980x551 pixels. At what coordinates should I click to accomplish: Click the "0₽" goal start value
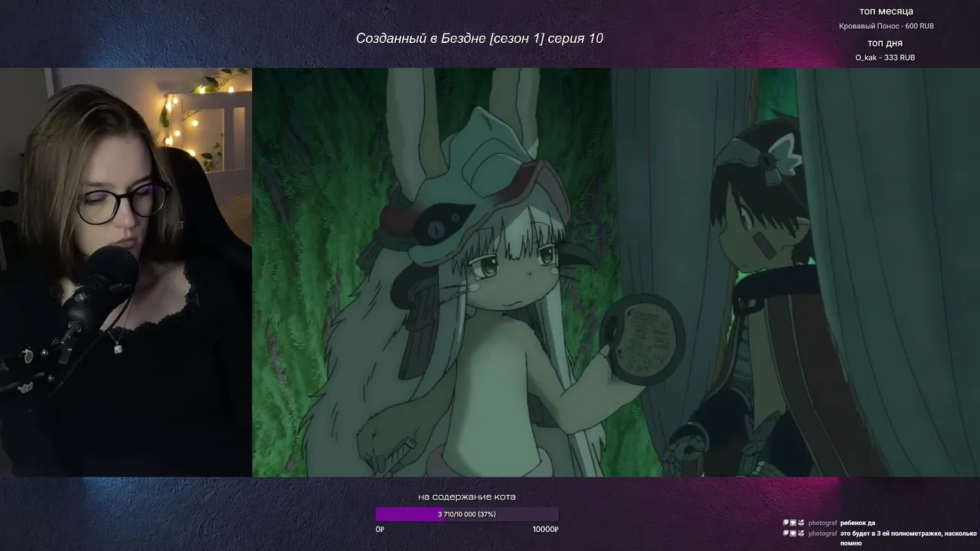[380, 529]
